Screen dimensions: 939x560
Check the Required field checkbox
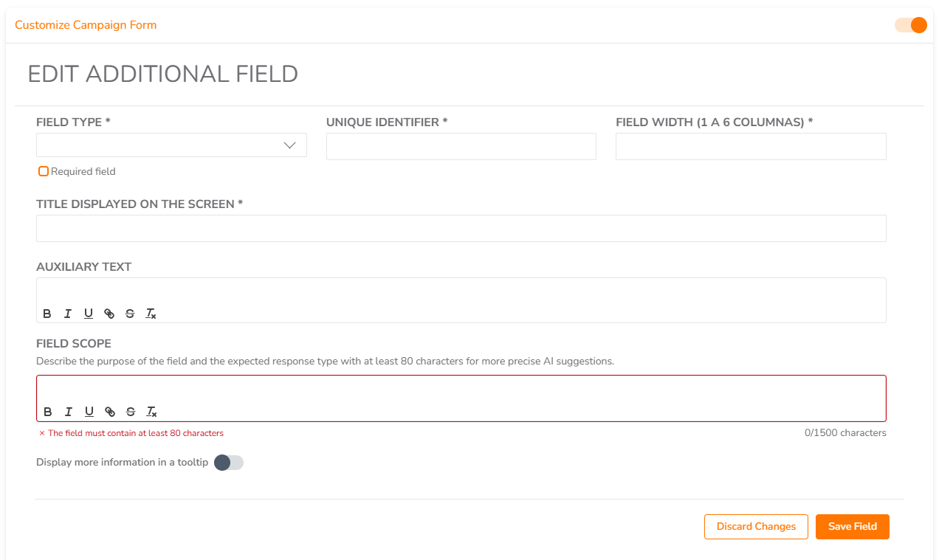pos(44,171)
